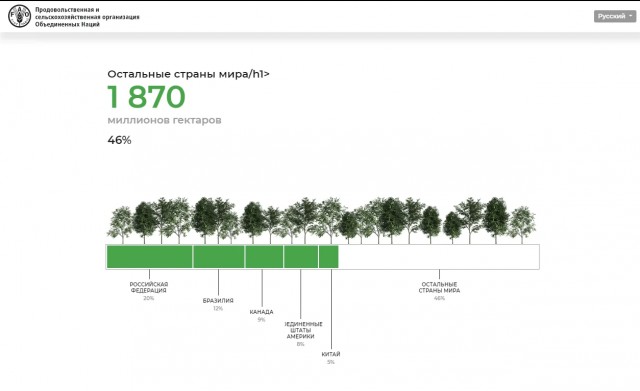
Task: Open the Русский language dropdown
Action: (x=615, y=16)
